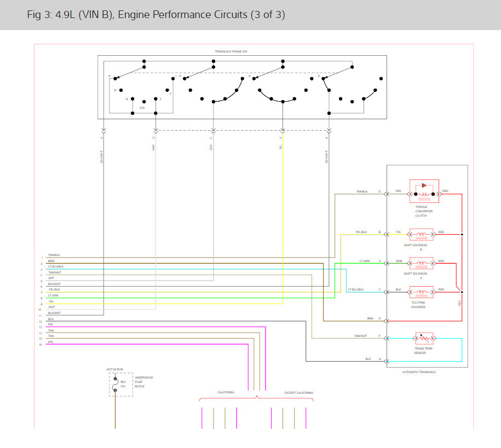501x448 pixels.
Task: Click the BLK label at transaxle terminal G
Action: pos(368,359)
